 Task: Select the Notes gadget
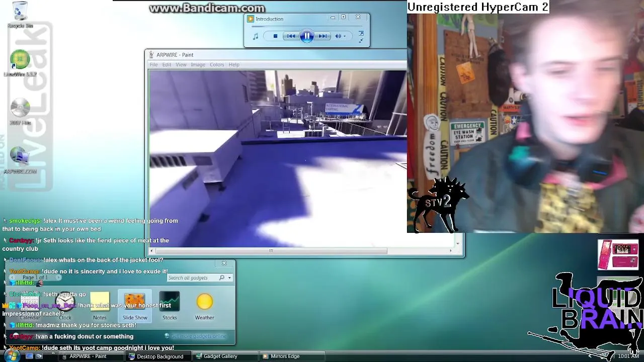[x=100, y=307]
